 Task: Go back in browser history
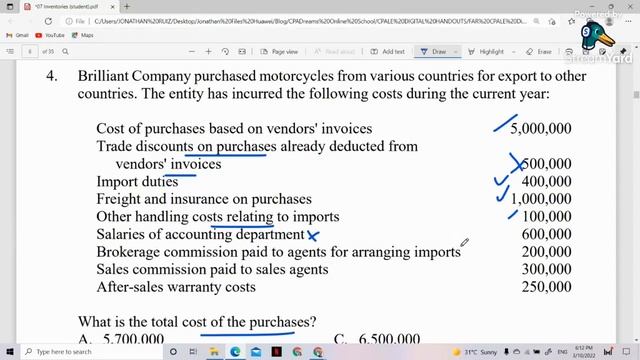pos(11,21)
